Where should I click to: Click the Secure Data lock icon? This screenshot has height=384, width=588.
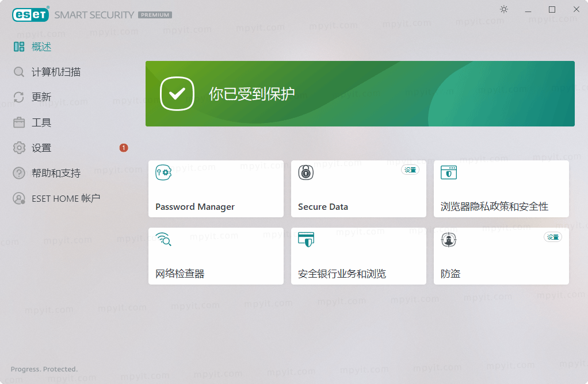click(x=306, y=172)
